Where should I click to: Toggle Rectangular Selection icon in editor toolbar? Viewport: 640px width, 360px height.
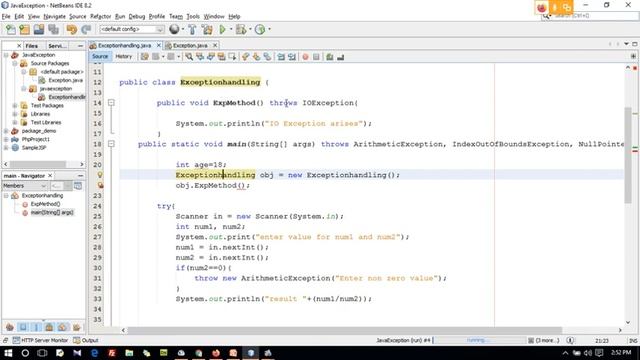click(x=232, y=57)
